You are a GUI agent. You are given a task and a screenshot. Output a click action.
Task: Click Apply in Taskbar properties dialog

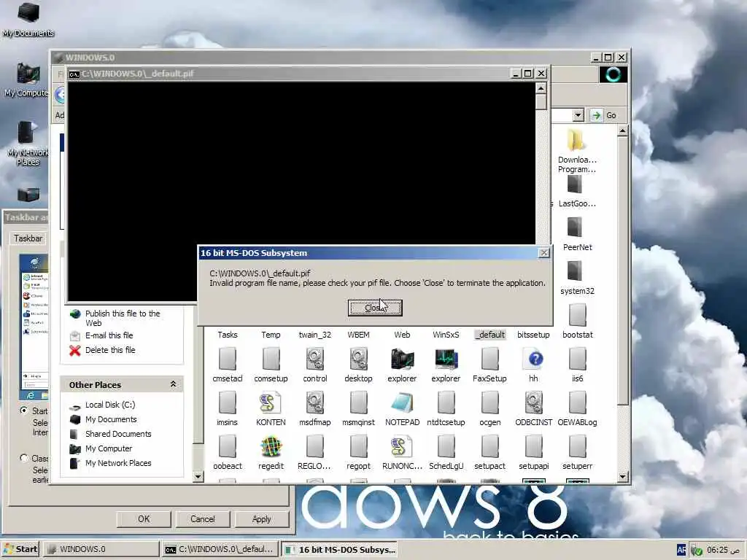pyautogui.click(x=262, y=519)
